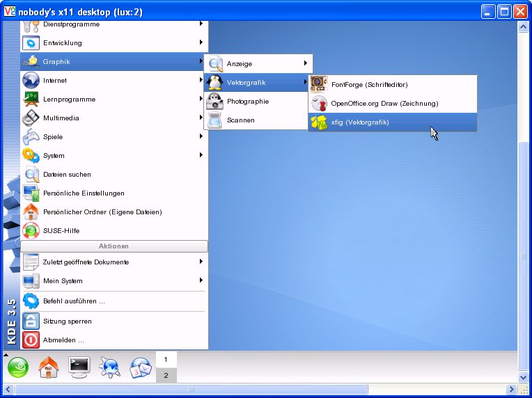
Task: Expand the Entwicklung submenu arrow
Action: (x=201, y=42)
